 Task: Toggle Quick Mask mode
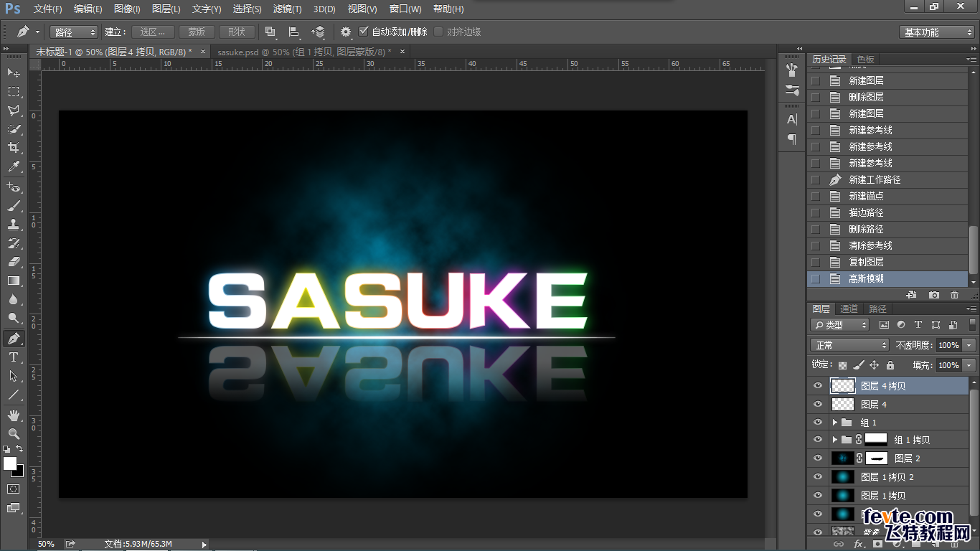(14, 489)
